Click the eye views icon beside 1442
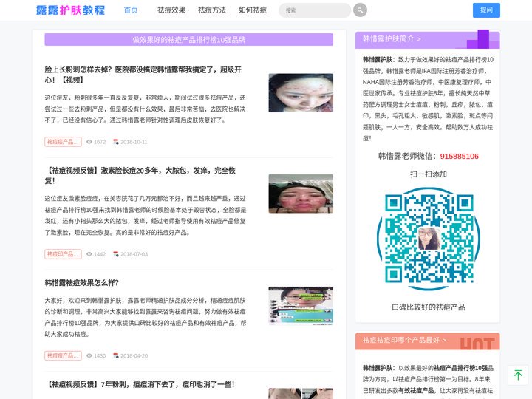 [x=89, y=254]
